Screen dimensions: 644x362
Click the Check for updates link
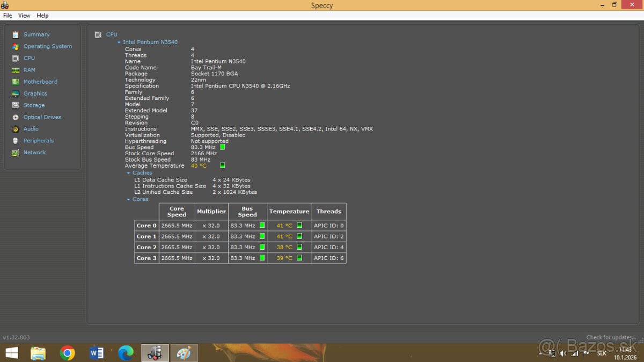pos(611,337)
